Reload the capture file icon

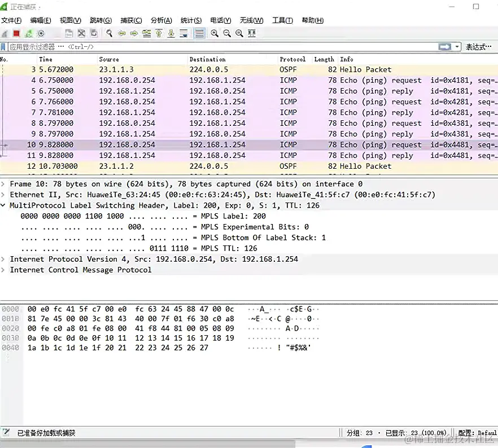[x=94, y=33]
